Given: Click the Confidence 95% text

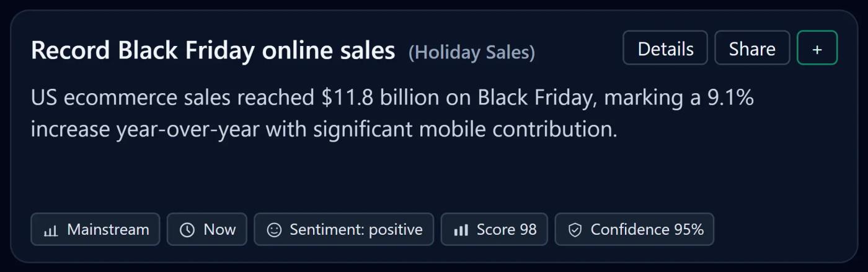Looking at the screenshot, I should point(647,230).
